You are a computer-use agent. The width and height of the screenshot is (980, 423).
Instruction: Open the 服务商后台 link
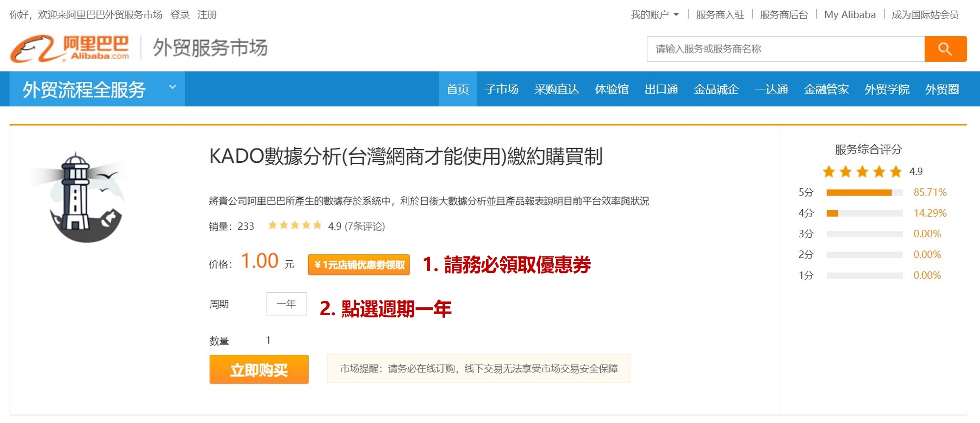click(x=784, y=15)
